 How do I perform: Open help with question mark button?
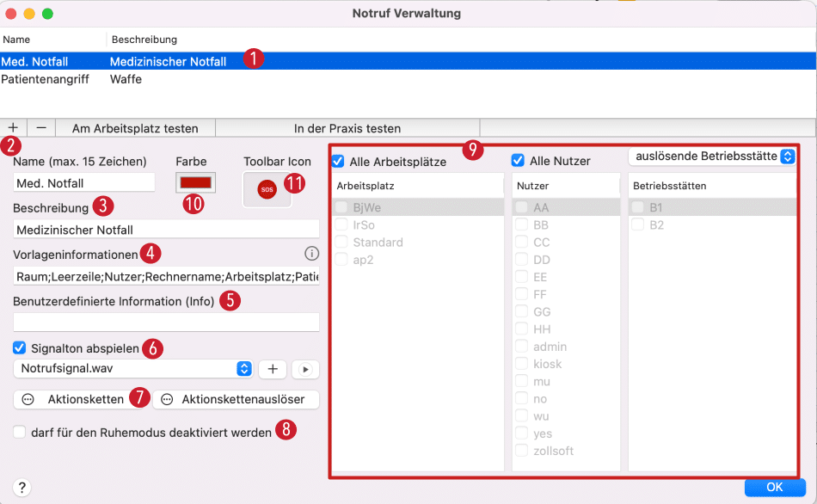(x=21, y=488)
